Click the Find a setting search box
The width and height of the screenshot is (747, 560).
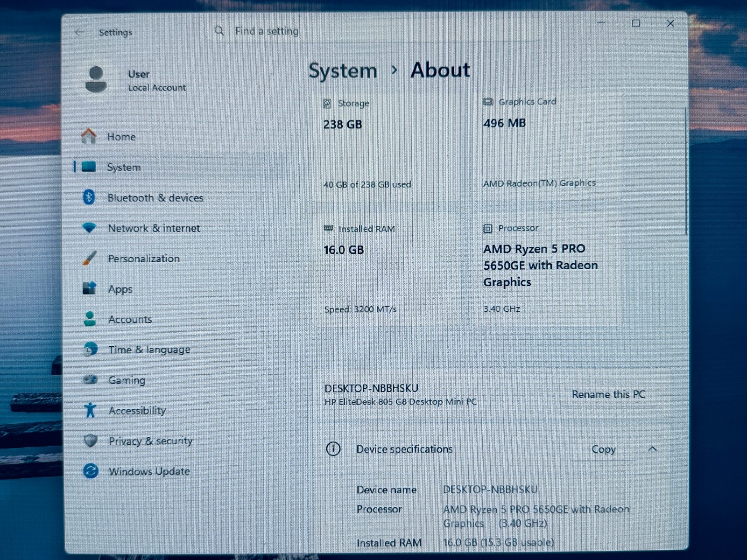373,31
